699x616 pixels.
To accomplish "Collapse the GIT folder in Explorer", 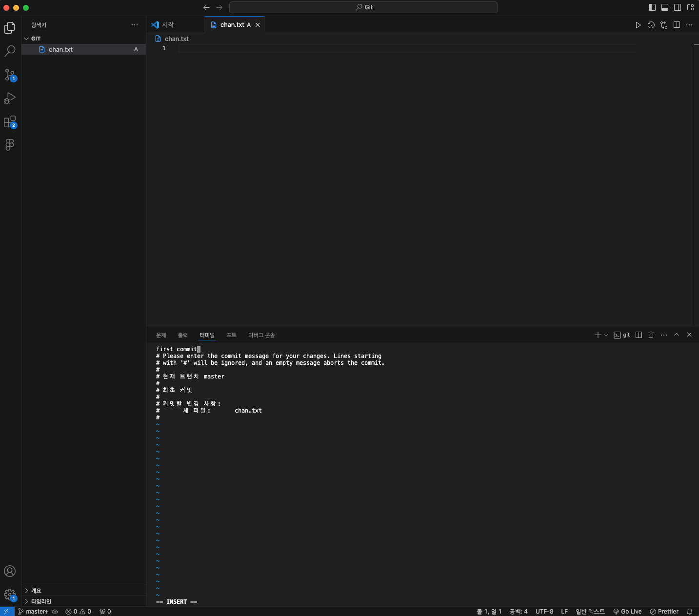I will click(27, 38).
